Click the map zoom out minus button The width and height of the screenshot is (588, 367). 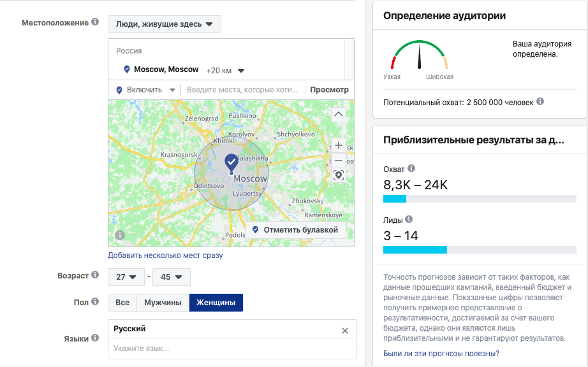pyautogui.click(x=339, y=161)
